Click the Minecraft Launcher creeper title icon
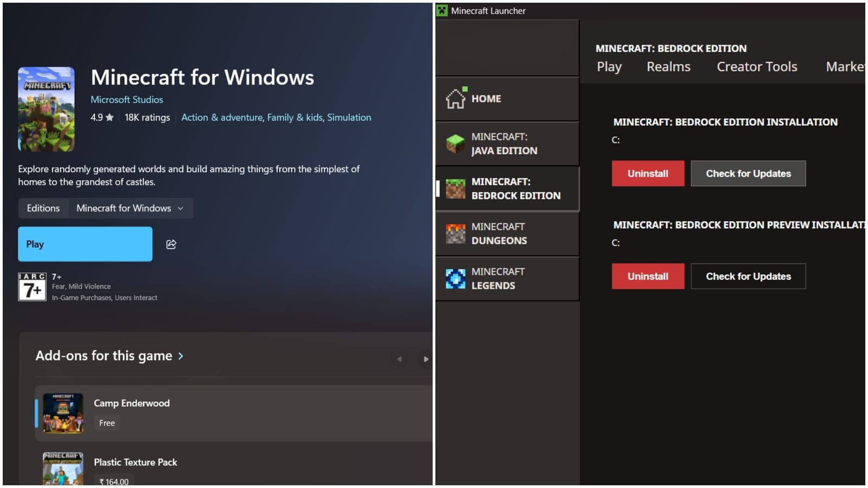 tap(442, 11)
